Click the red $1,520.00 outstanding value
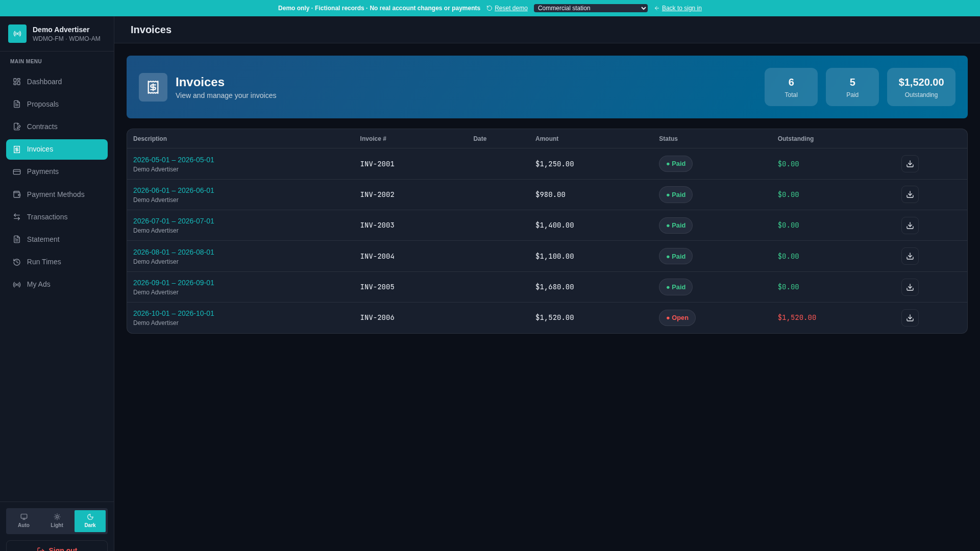980x551 pixels. click(x=797, y=318)
